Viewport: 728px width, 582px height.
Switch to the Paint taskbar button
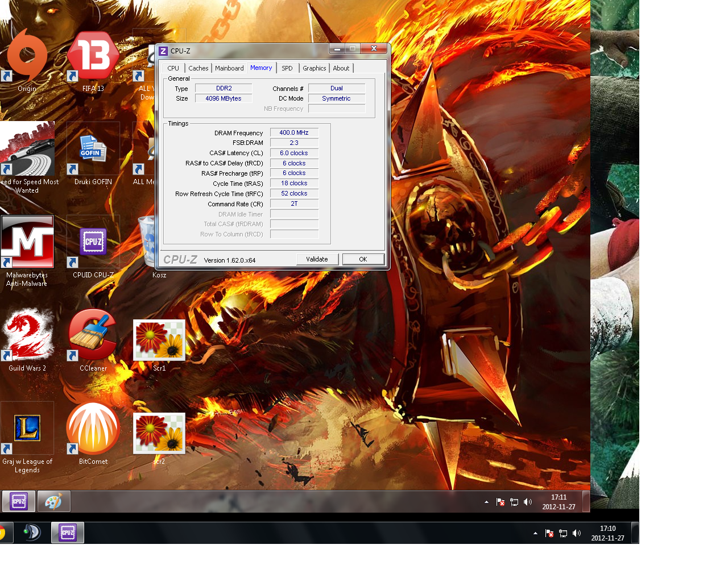53,501
